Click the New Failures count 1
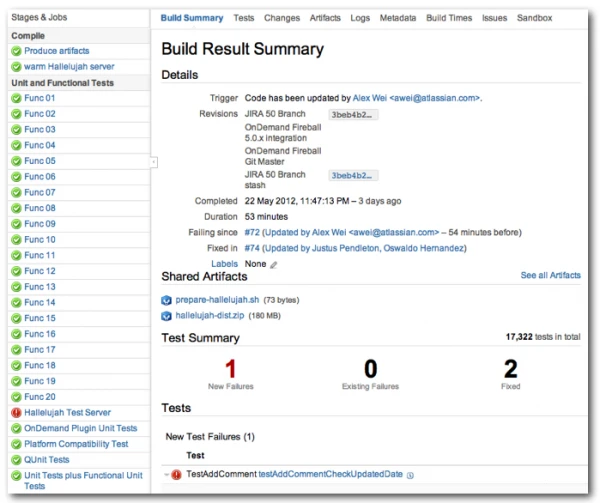The height and width of the screenshot is (503, 600). [x=230, y=369]
